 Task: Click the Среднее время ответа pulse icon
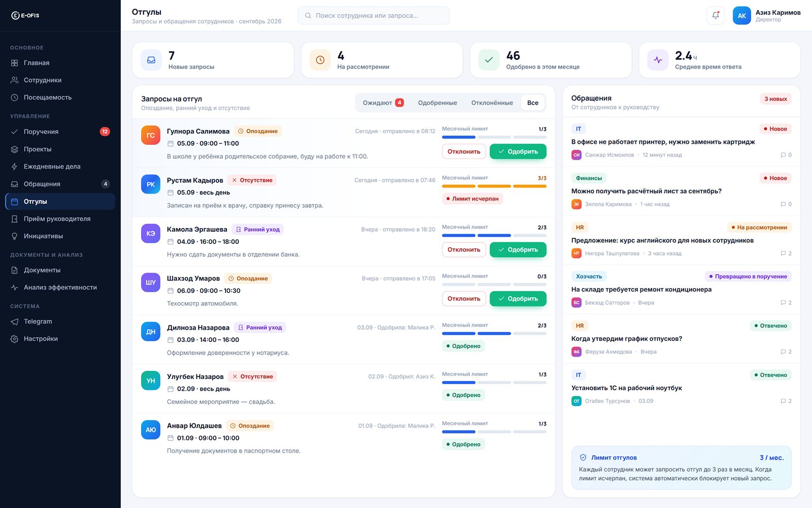click(658, 60)
